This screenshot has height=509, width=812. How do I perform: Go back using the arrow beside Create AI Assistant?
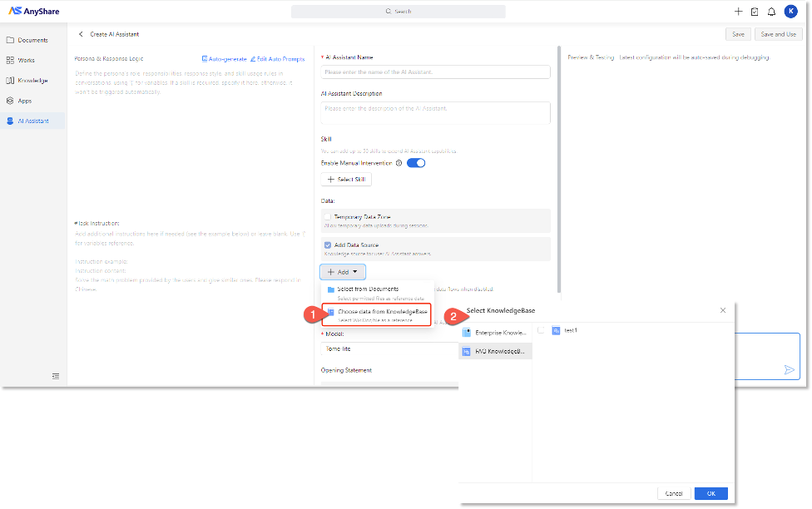[x=81, y=34]
